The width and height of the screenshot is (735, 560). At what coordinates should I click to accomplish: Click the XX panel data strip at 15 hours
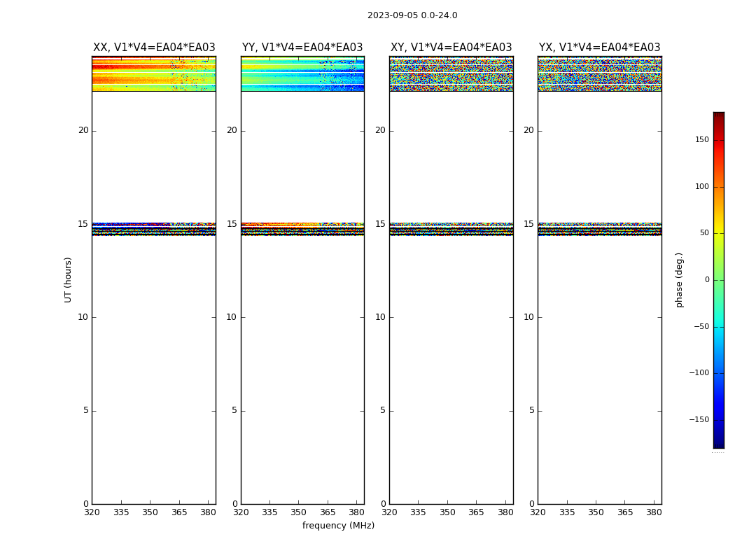[154, 229]
